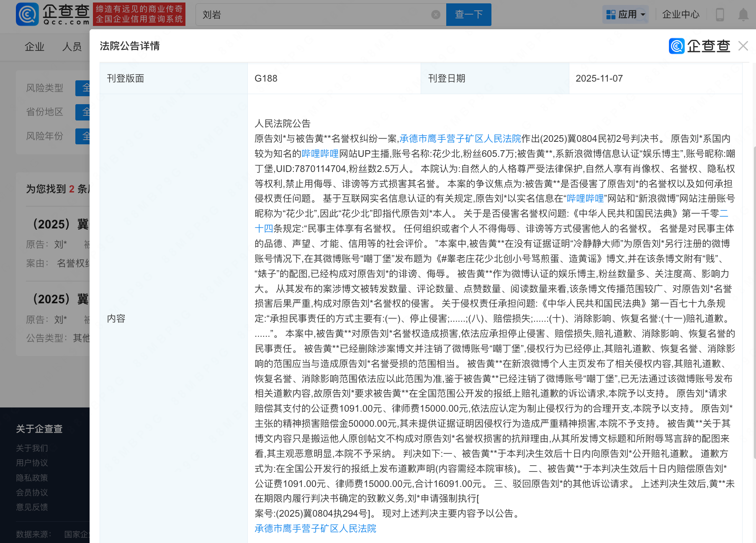Image resolution: width=756 pixels, height=543 pixels.
Task: Clear the search box text
Action: [x=435, y=15]
